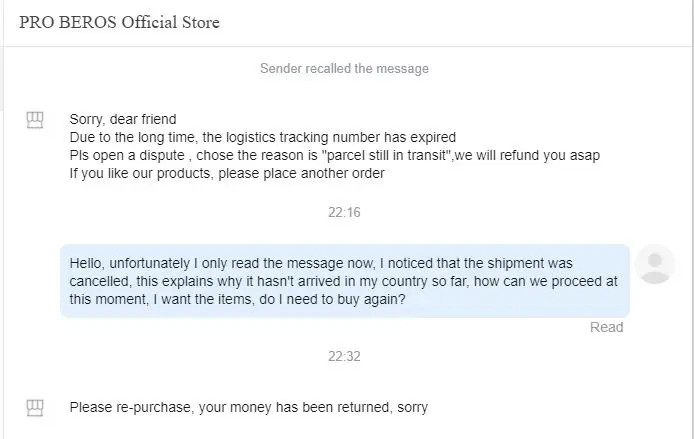The image size is (694, 439).
Task: Click empty space right of the store title
Action: pos(450,22)
